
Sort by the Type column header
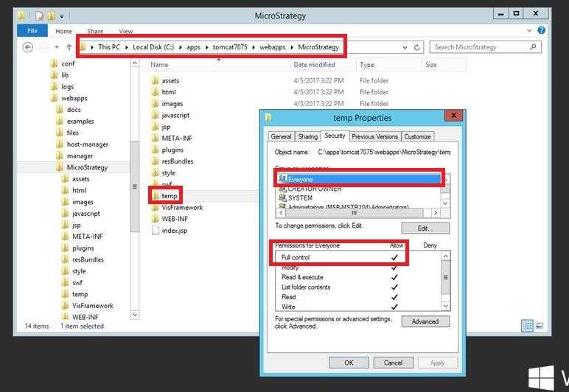coord(389,65)
